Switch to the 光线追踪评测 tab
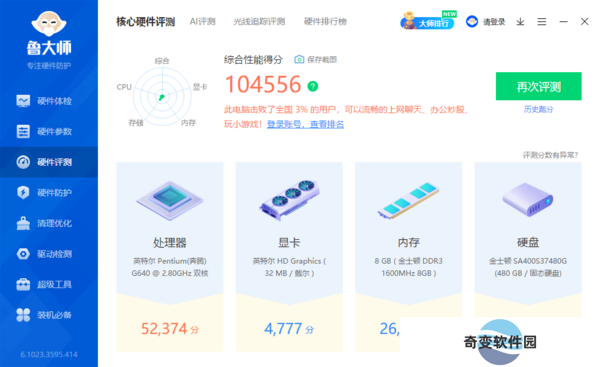This screenshot has width=600, height=367. click(x=259, y=21)
